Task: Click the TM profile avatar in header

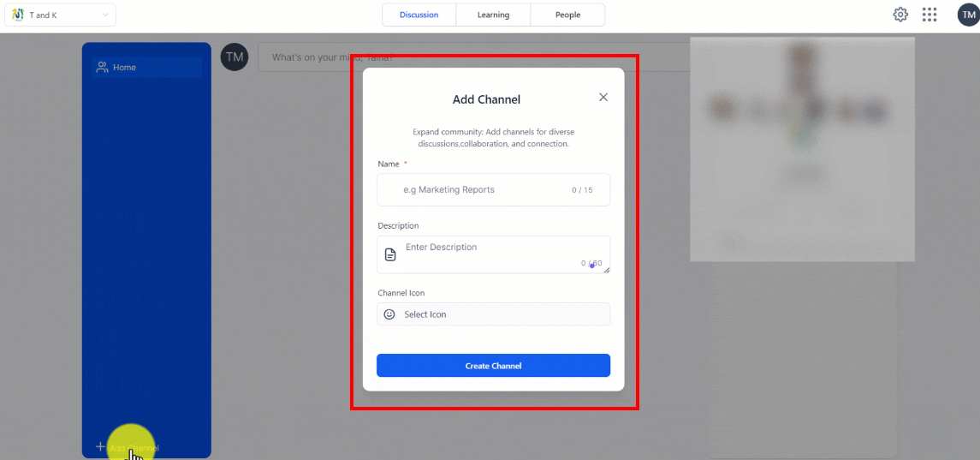Action: pyautogui.click(x=968, y=15)
